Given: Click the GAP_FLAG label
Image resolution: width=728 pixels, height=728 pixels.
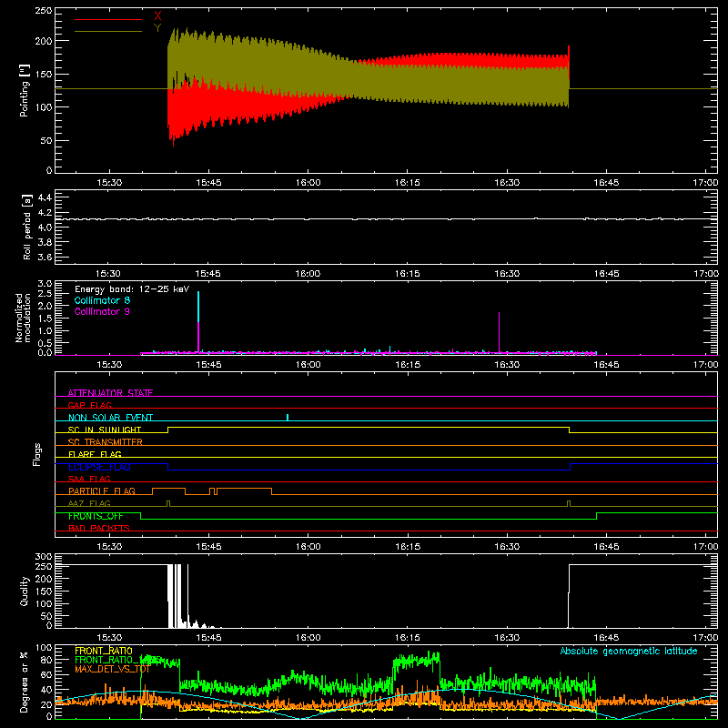Looking at the screenshot, I should [89, 405].
